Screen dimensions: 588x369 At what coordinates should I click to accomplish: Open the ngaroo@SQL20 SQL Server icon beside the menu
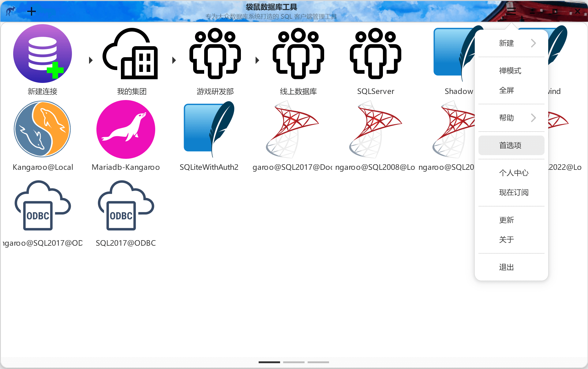pyautogui.click(x=454, y=129)
